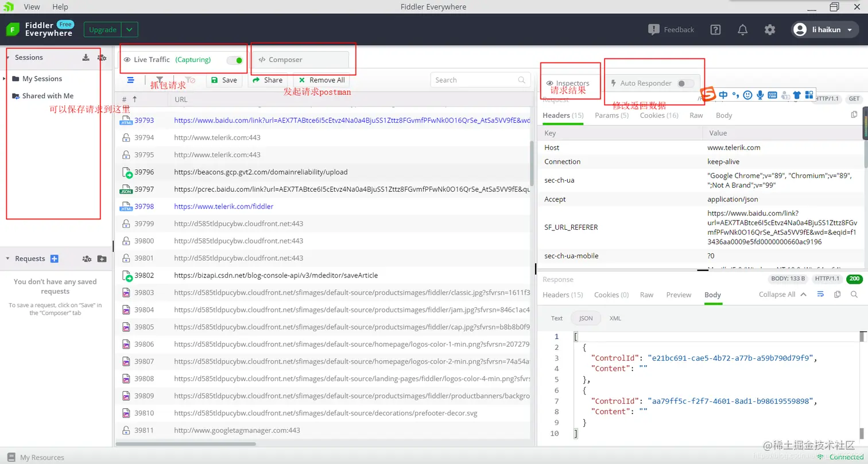Open the request Cookies (16) tab
Image resolution: width=868 pixels, height=464 pixels.
coord(659,115)
